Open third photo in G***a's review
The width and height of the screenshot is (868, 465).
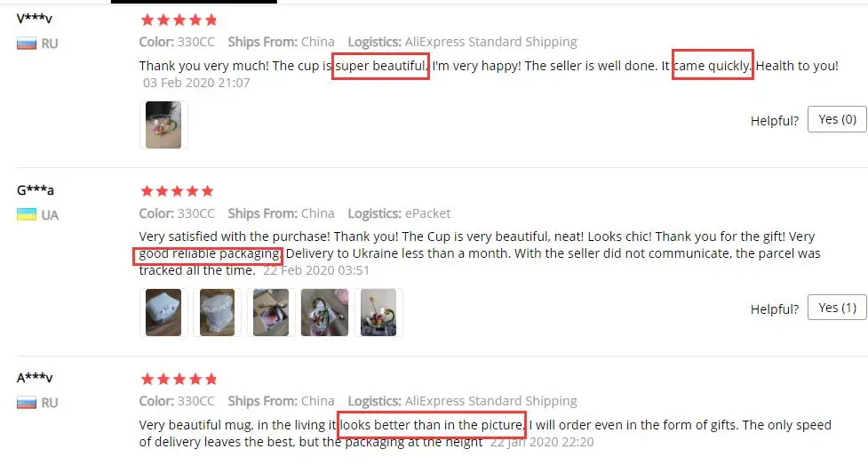pos(271,312)
